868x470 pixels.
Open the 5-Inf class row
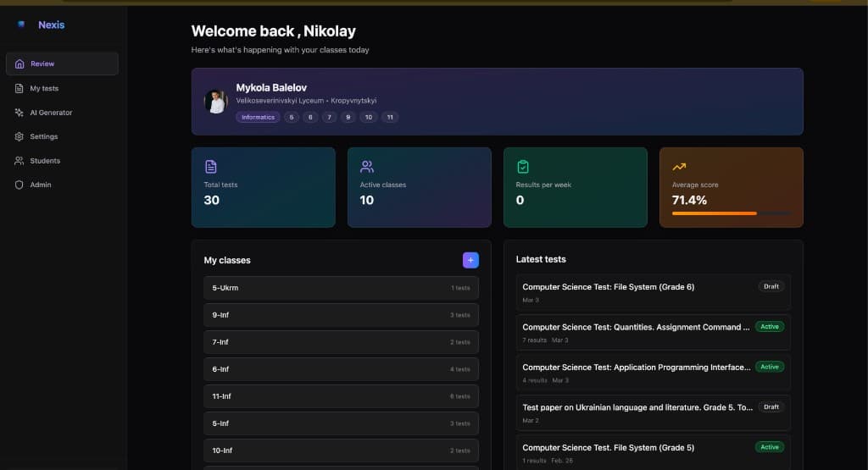tap(341, 423)
